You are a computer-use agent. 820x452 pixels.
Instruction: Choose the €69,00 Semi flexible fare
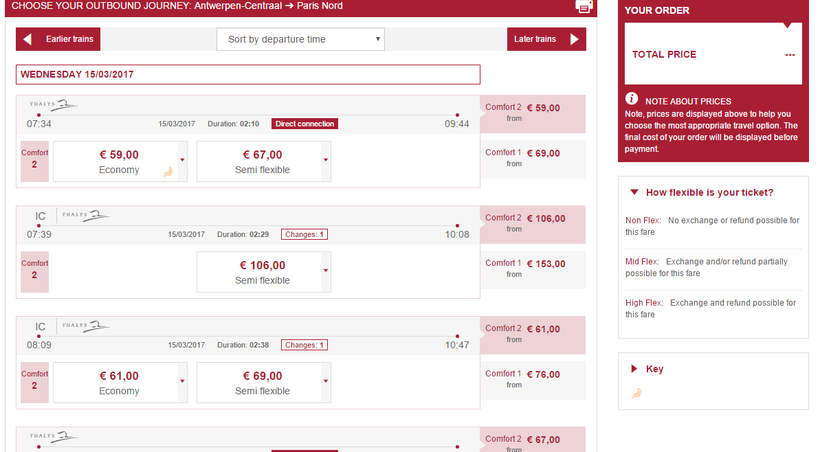click(262, 382)
